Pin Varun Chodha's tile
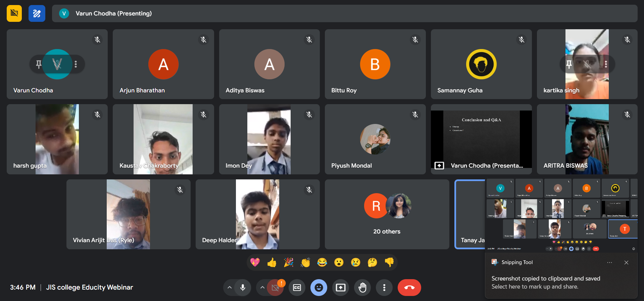644x301 pixels. click(39, 64)
